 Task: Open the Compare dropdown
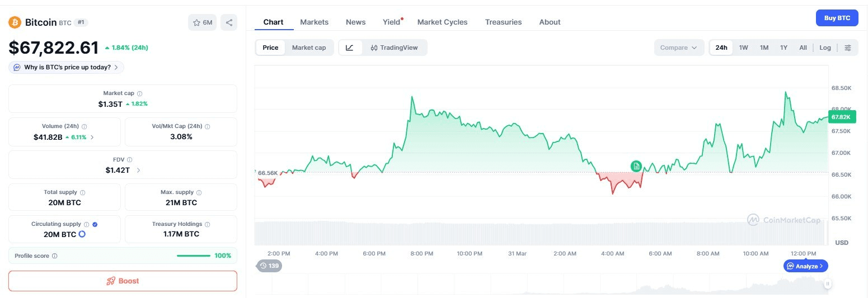[678, 48]
